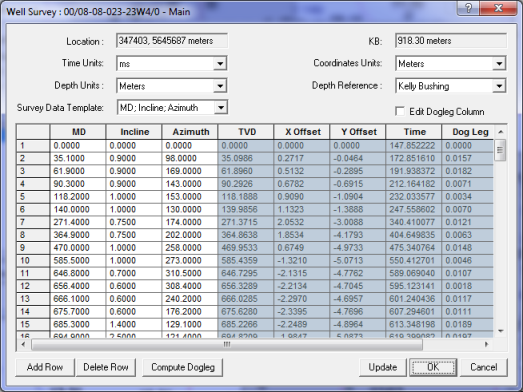
Task: Select the Azimuth column header
Action: tap(190, 132)
